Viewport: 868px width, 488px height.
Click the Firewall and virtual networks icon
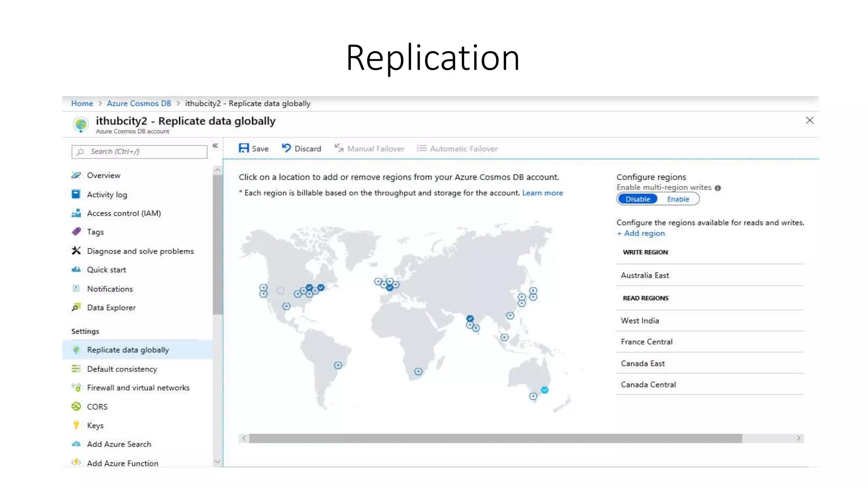[x=76, y=387]
